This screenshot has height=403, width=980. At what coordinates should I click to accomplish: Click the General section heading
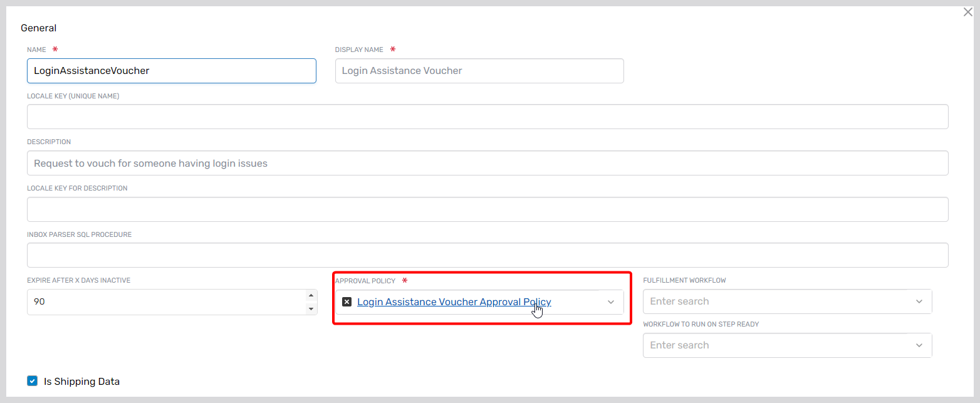(x=38, y=28)
